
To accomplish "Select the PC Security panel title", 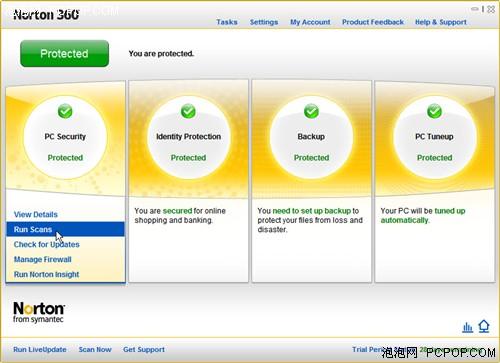I will (65, 137).
